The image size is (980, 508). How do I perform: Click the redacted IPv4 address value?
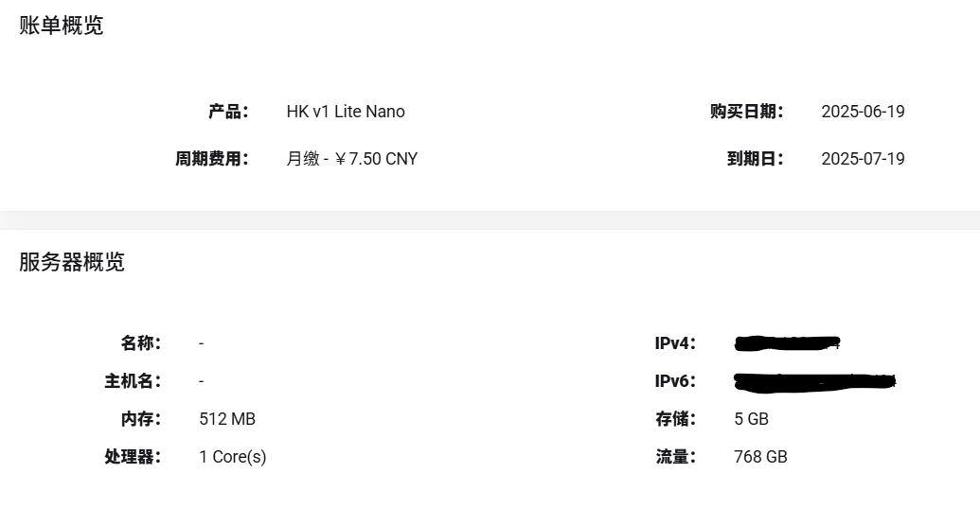(787, 343)
